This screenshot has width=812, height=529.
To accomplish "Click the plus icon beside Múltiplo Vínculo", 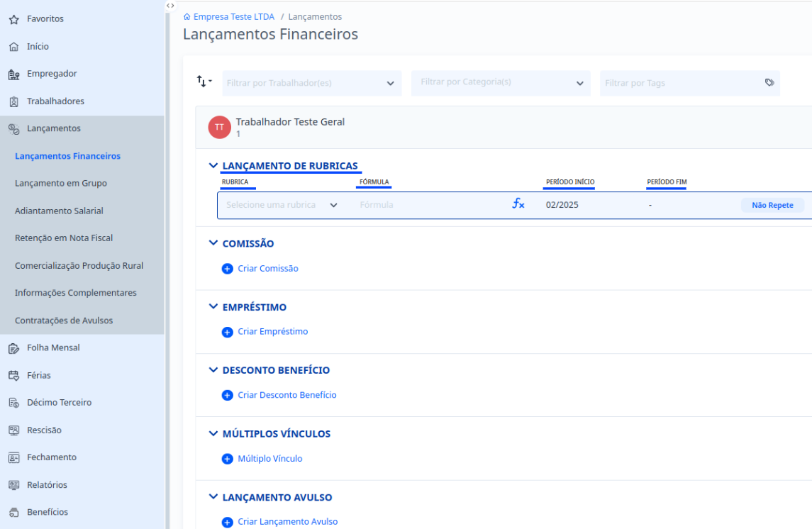I will pyautogui.click(x=228, y=459).
